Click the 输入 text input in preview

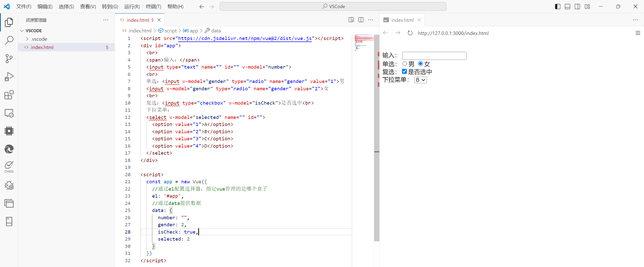(x=434, y=56)
